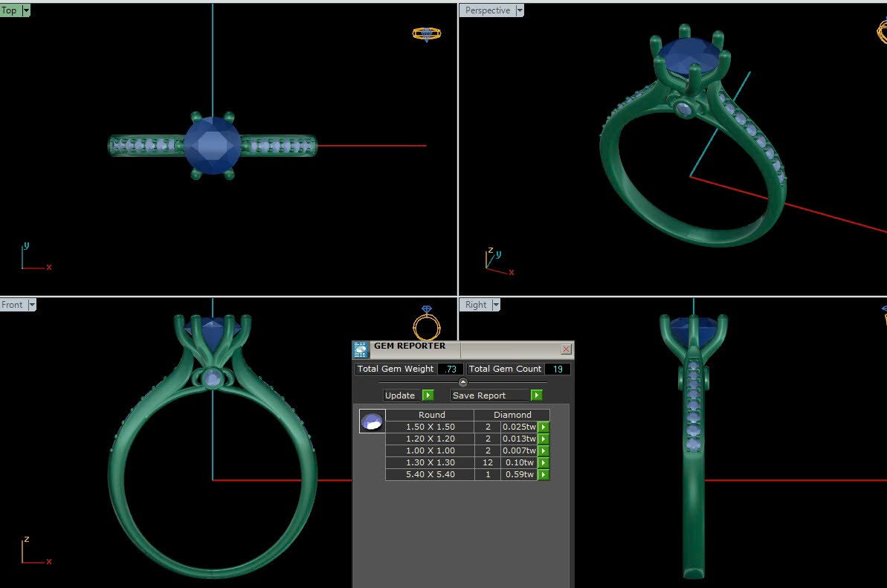Click green arrow for 0.59tw row
Screen dimensions: 887x588
[x=544, y=475]
